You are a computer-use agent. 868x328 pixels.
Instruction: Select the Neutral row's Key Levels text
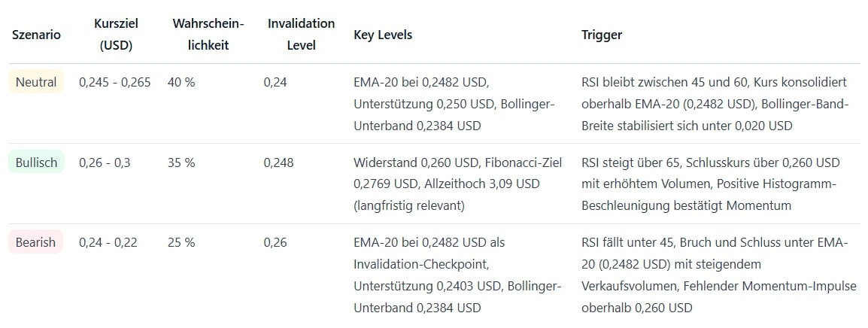pyautogui.click(x=454, y=104)
